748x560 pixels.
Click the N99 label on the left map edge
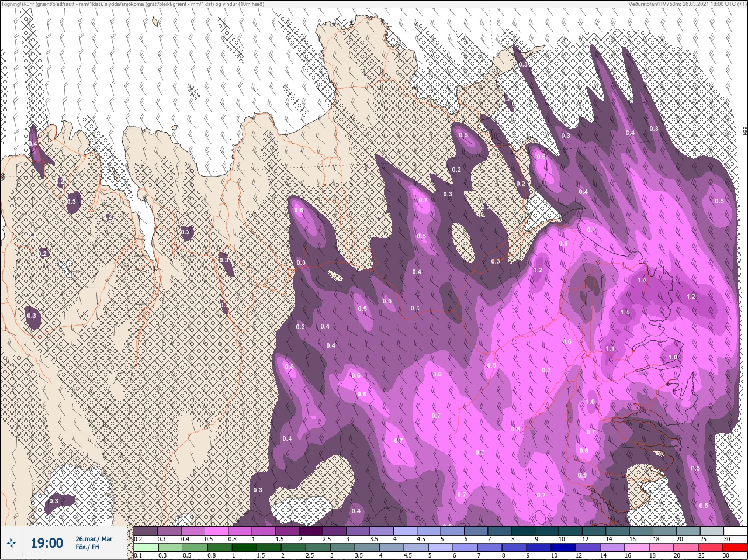3,177
